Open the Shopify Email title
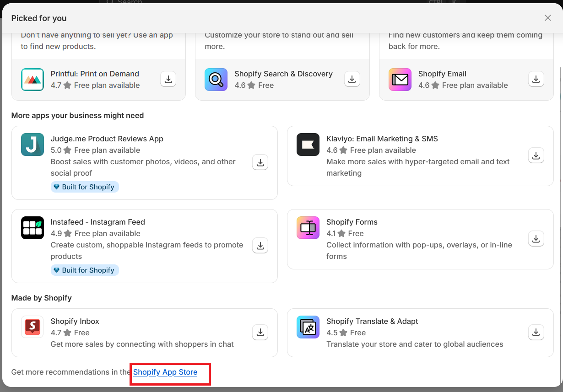This screenshot has width=563, height=392. tap(443, 74)
